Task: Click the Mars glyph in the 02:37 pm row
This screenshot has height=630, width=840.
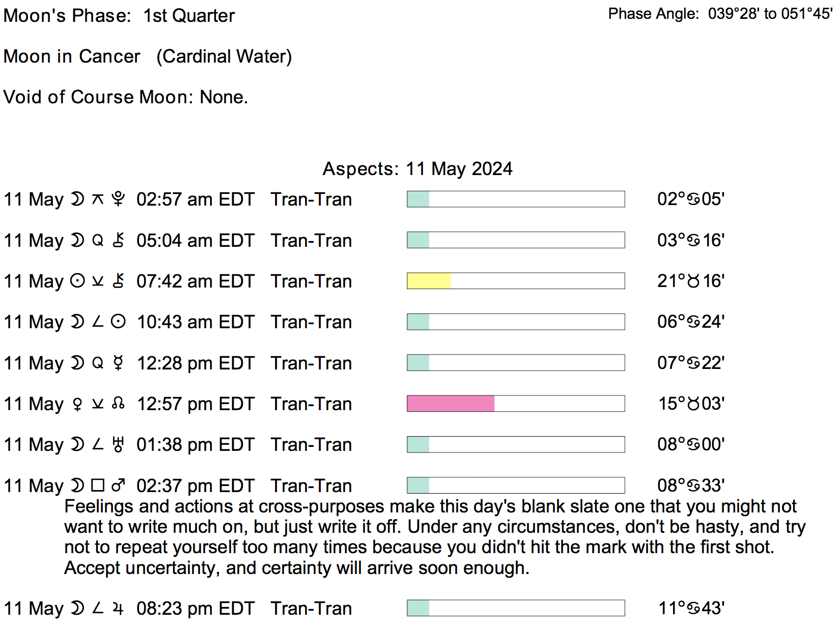Action: tap(118, 486)
